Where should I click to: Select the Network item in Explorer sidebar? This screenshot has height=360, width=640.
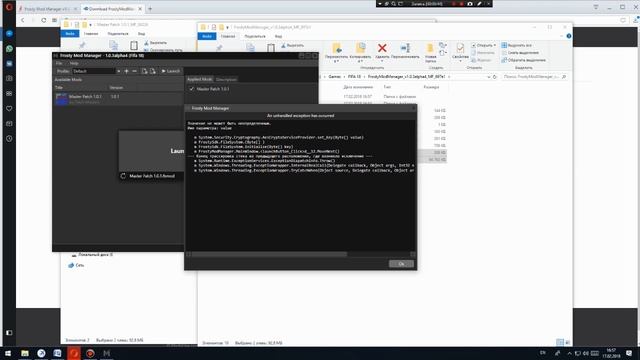pos(76,265)
